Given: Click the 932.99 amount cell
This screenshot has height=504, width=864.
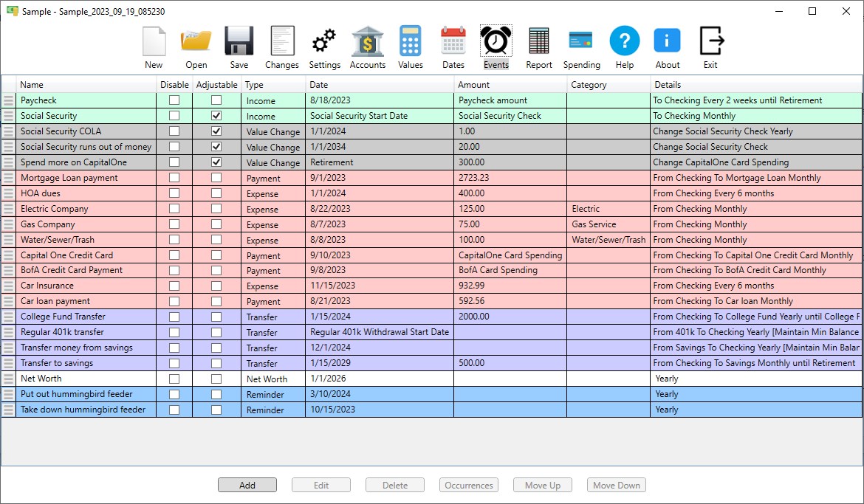Looking at the screenshot, I should (510, 286).
